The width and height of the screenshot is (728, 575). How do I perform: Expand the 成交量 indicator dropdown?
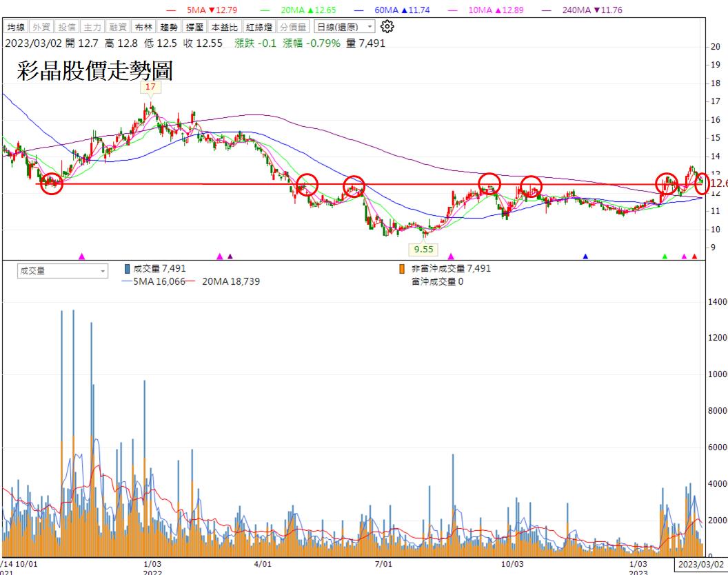pyautogui.click(x=63, y=272)
